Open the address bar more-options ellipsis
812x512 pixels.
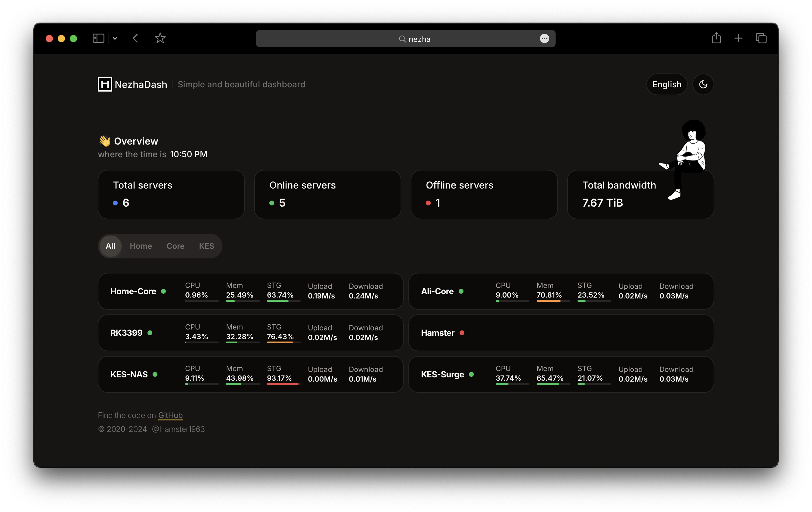coord(544,39)
